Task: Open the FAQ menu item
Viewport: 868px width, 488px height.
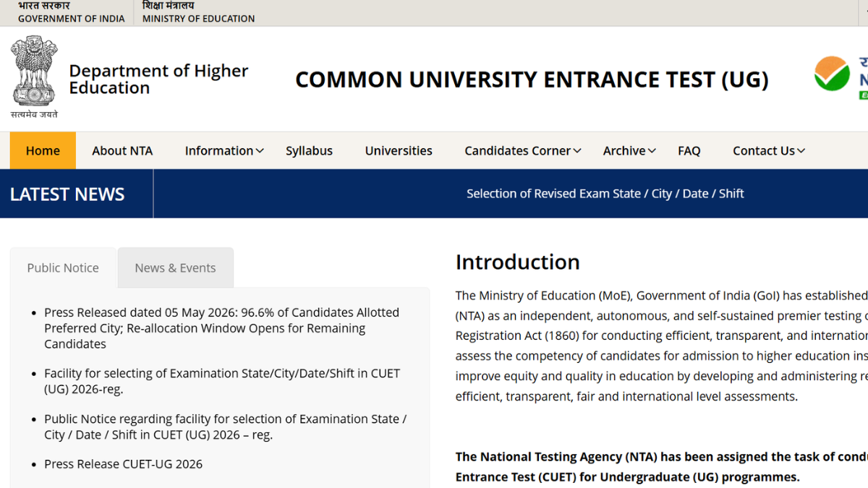Action: [689, 150]
